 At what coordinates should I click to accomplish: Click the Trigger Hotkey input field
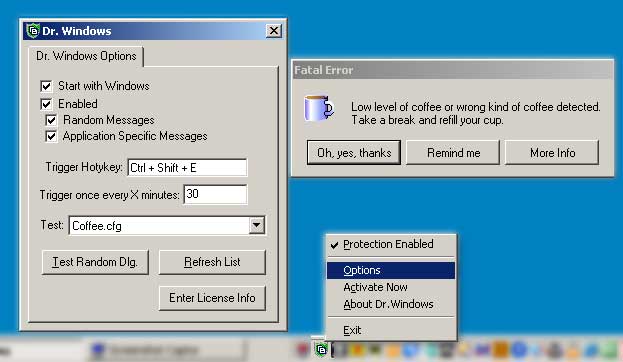point(187,168)
